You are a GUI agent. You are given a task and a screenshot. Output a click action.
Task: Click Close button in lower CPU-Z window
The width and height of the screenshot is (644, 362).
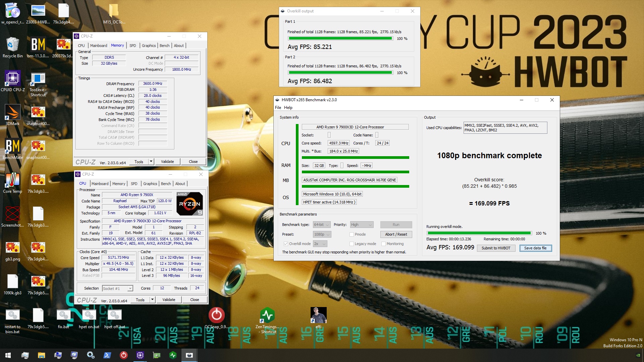point(195,300)
